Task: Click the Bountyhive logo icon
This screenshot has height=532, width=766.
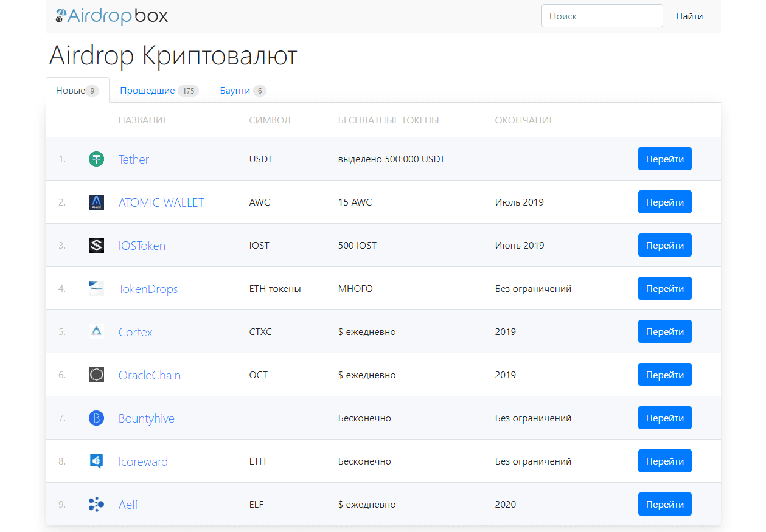Action: pos(96,418)
